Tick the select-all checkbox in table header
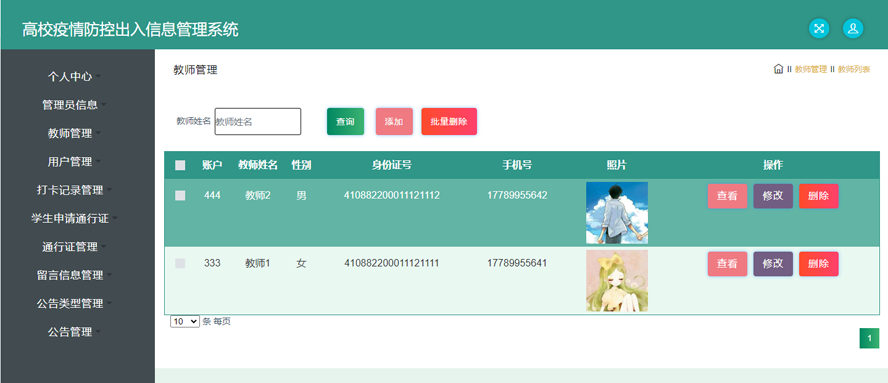The width and height of the screenshot is (888, 383). pos(180,165)
